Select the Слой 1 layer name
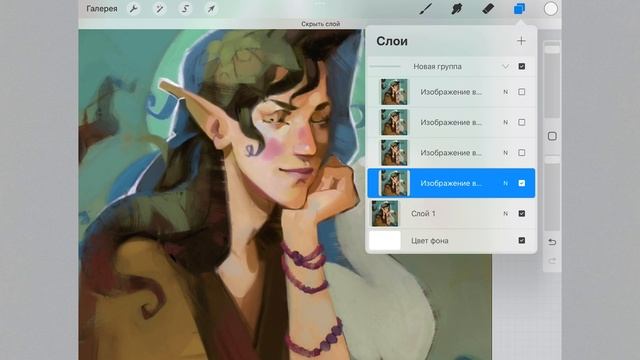The height and width of the screenshot is (360, 640). click(x=423, y=213)
